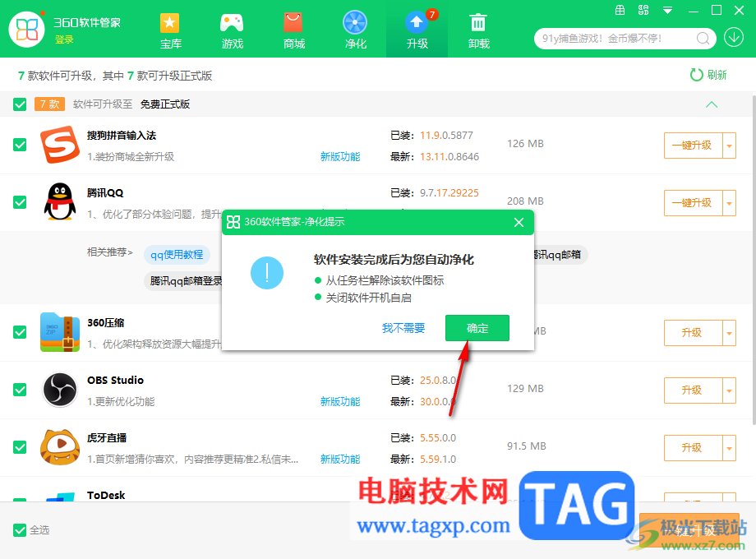Open dropdown arrow beside 腾讯QQ 一键升级
The height and width of the screenshot is (559, 756).
729,202
